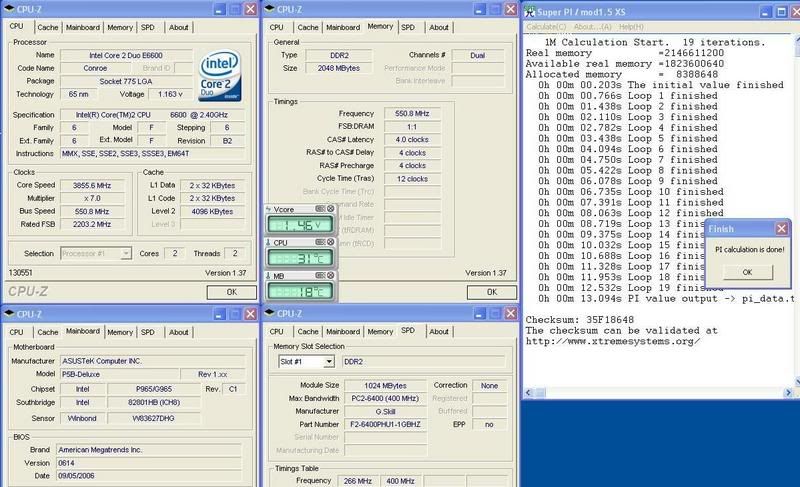
Task: Open settings icon on the CPU temperature widget
Action: click(x=320, y=242)
